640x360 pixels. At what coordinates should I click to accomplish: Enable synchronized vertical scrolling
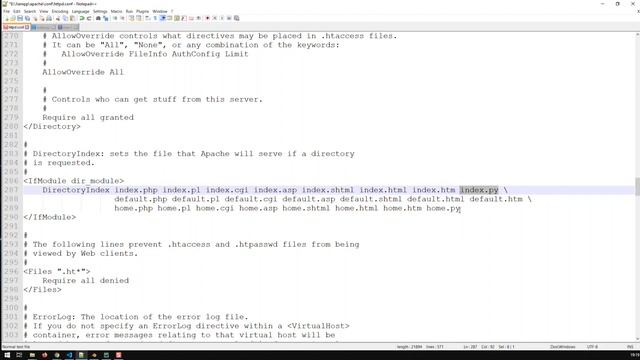tap(132, 18)
